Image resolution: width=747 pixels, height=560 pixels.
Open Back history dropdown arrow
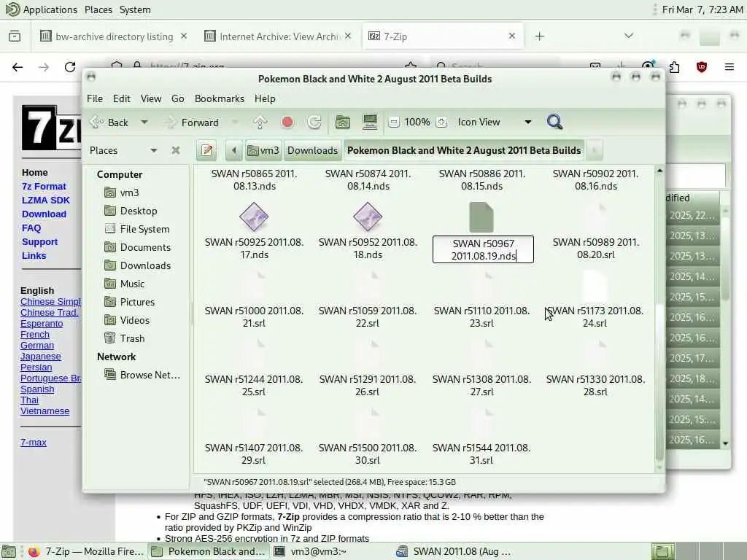pos(144,122)
